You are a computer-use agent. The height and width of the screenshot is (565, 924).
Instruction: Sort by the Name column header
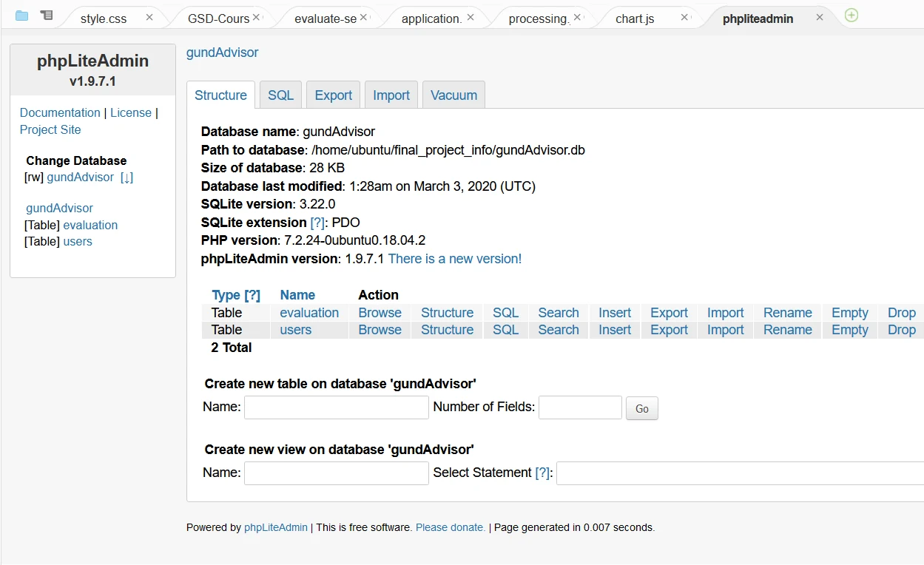[x=297, y=295]
